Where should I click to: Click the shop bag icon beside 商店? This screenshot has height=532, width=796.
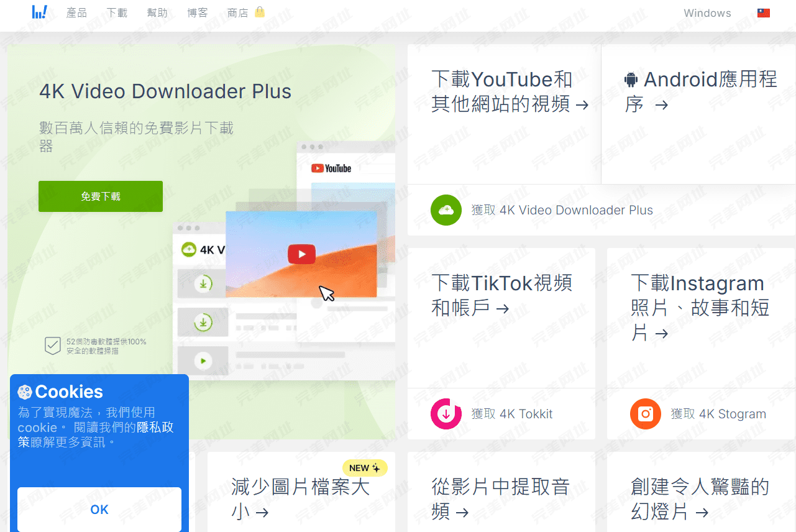260,12
